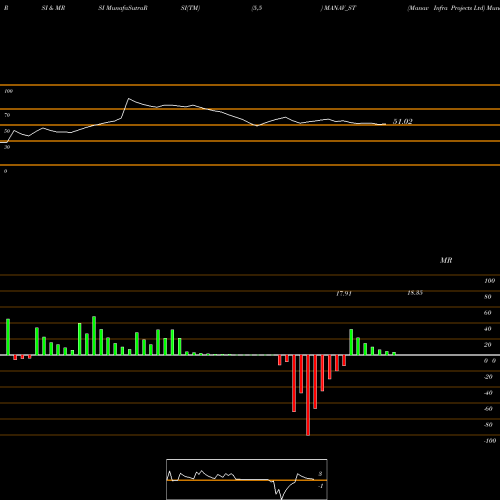Click the tallest red bar reaching -100
500x500 pixels.
pyautogui.click(x=308, y=395)
